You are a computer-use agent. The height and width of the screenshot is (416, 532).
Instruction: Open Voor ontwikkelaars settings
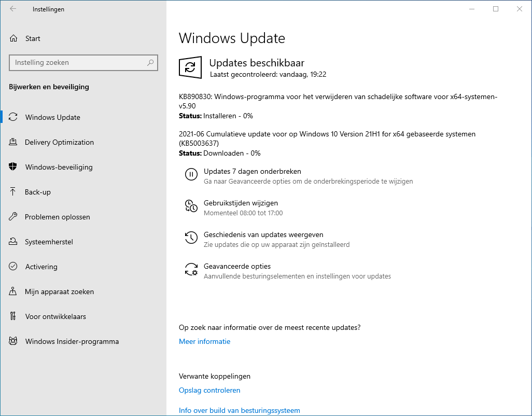click(55, 316)
